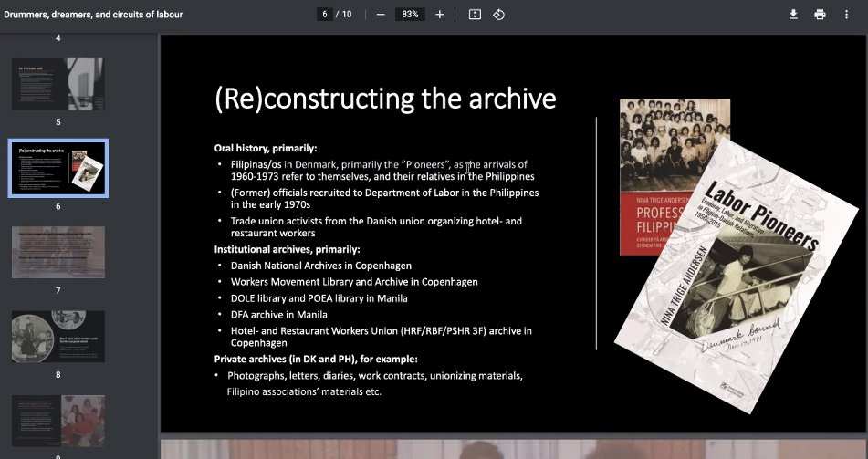
Task: Click the slide heading '(Re)constructing the archive'
Action: (385, 99)
